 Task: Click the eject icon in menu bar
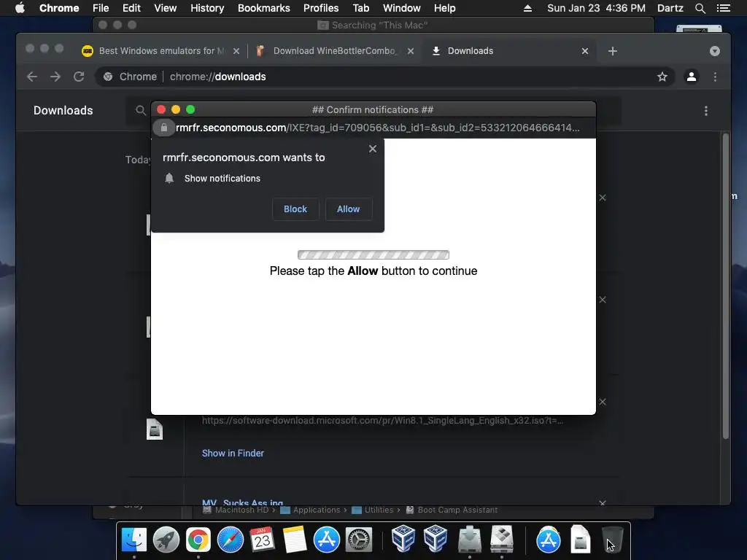point(527,8)
